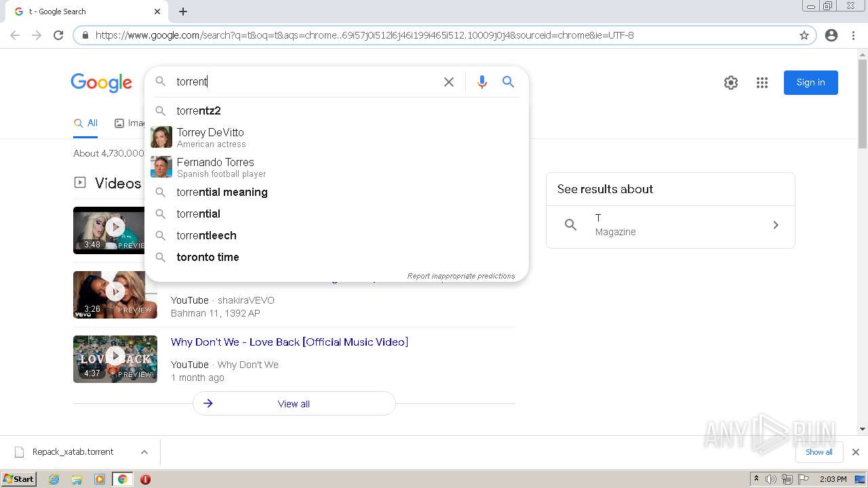Open the Opera taskbar icon
Viewport: 868px width, 488px height.
coord(145,479)
